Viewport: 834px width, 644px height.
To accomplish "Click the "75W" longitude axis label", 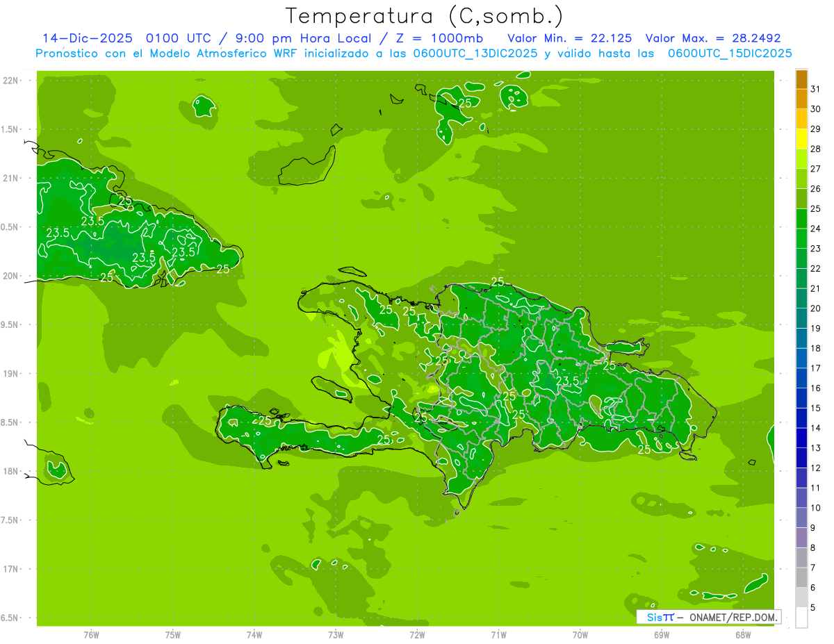I will coord(173,634).
